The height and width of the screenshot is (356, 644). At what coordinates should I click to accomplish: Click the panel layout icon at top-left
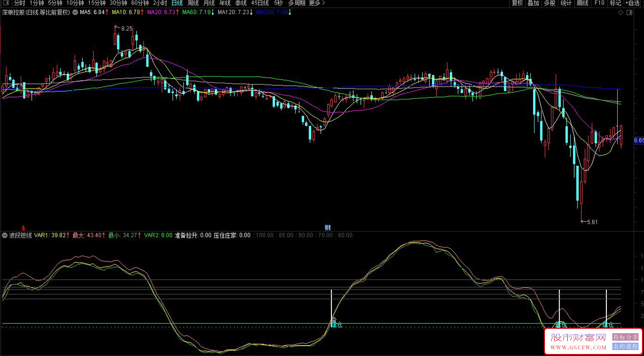6,3
